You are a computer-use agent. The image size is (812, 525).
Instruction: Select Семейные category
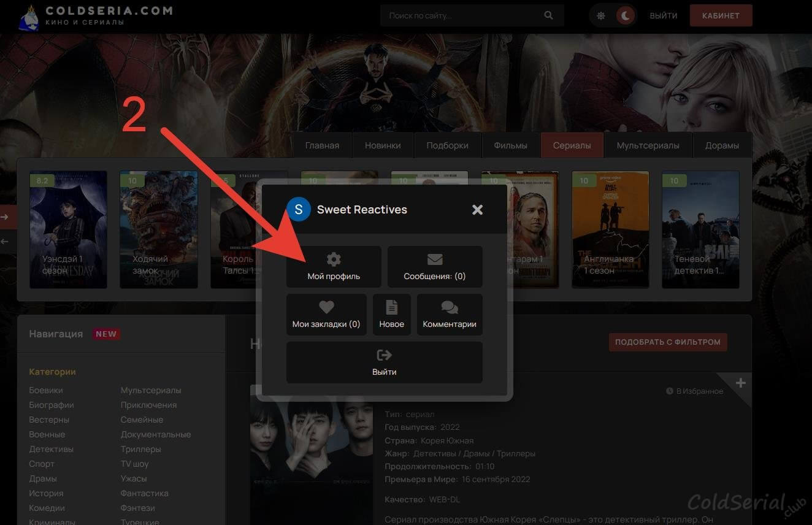click(142, 420)
